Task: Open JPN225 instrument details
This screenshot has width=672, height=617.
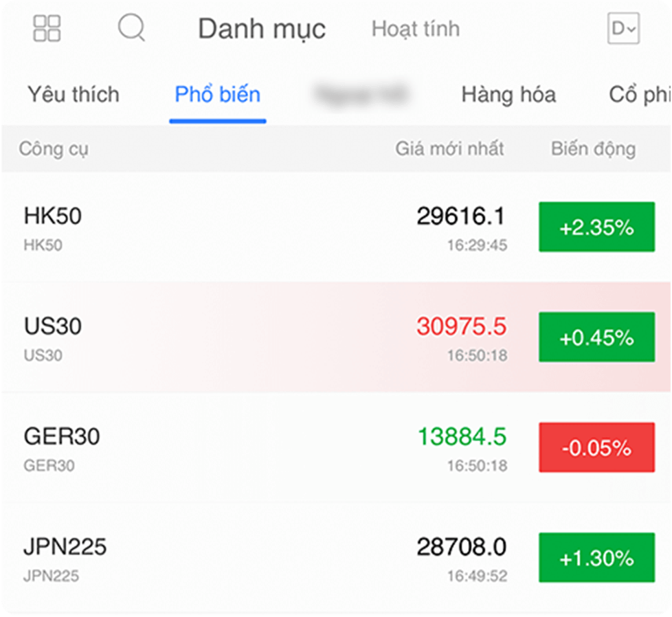Action: point(65,548)
